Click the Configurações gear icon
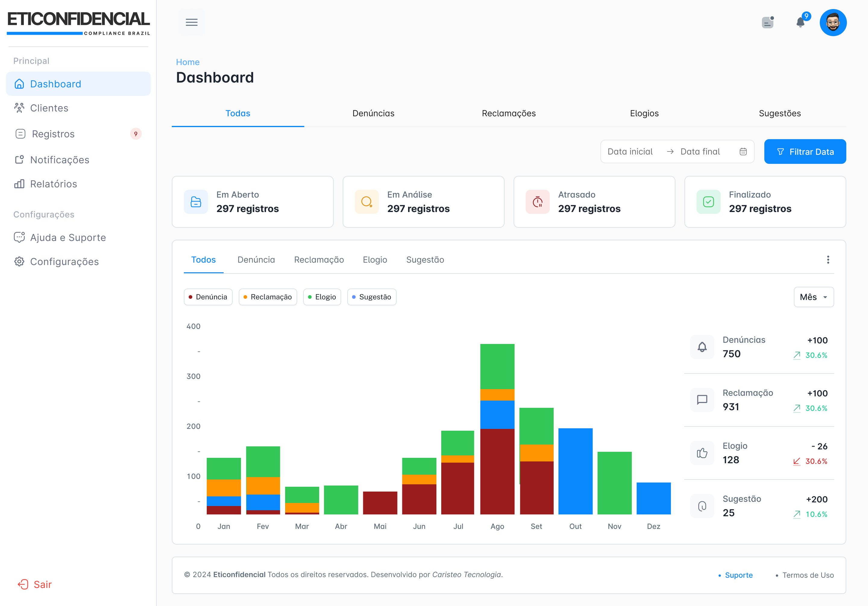 pyautogui.click(x=19, y=261)
